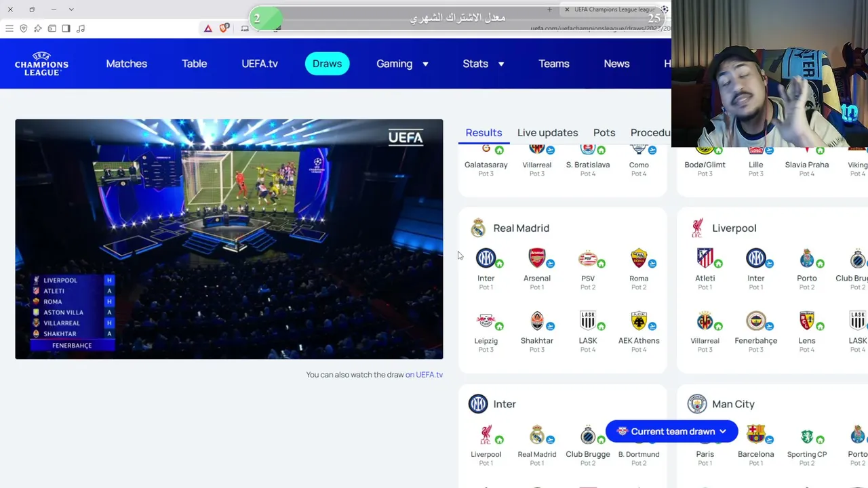Click the Man City crest in card header

[697, 404]
